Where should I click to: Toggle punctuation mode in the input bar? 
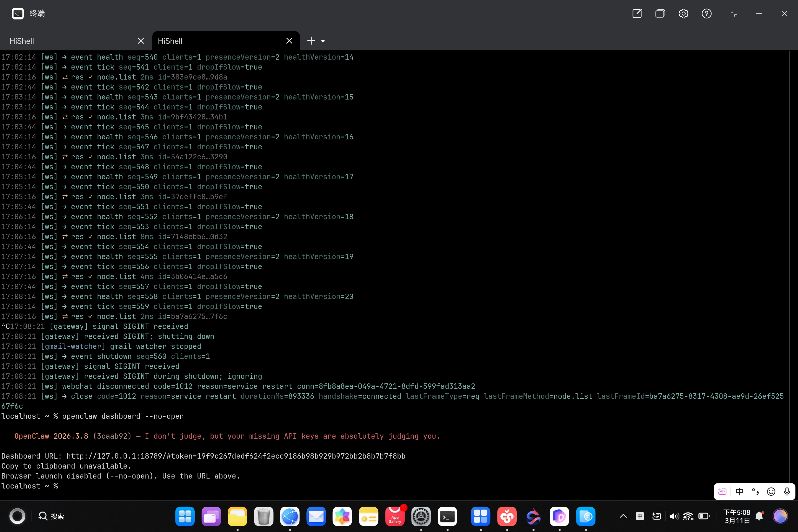tap(755, 492)
